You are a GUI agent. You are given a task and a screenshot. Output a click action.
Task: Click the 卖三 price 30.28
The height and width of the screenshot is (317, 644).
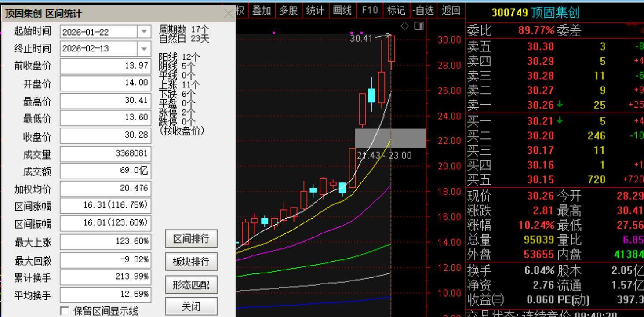[x=541, y=75]
